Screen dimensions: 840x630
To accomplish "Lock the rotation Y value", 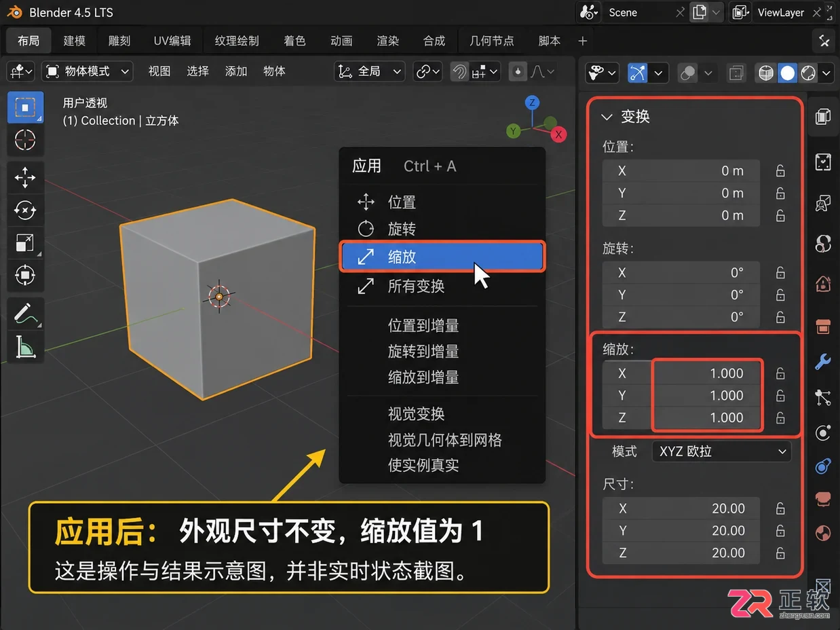I will click(780, 295).
